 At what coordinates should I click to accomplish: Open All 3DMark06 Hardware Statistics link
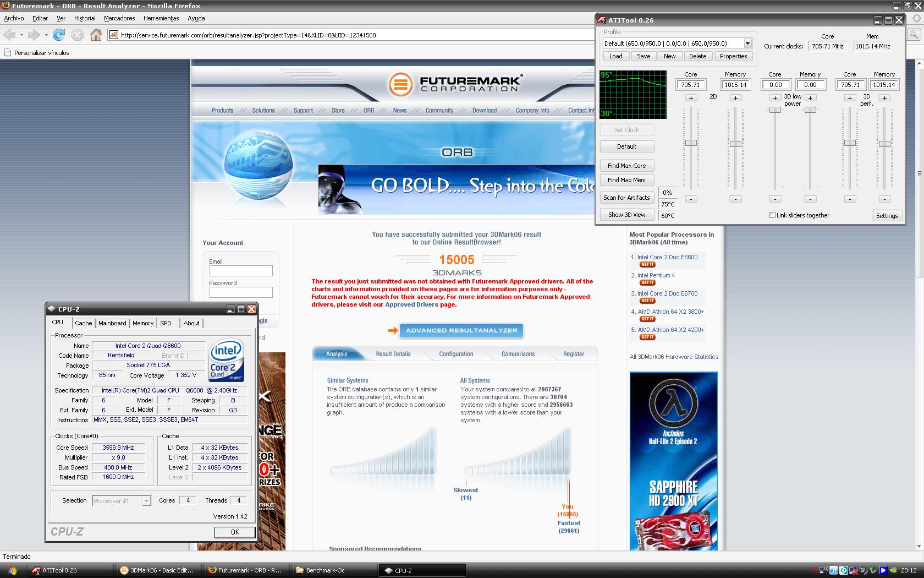[674, 357]
